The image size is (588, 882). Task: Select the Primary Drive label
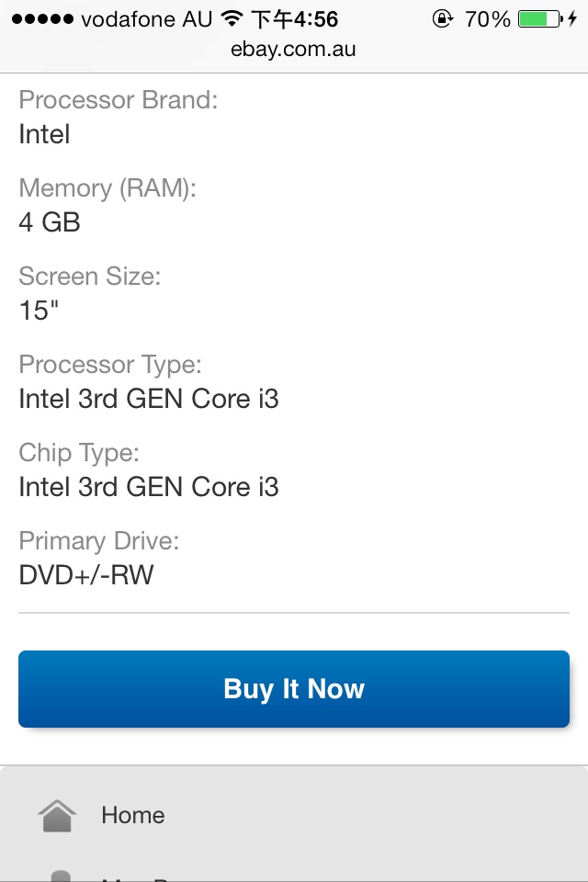tap(99, 541)
